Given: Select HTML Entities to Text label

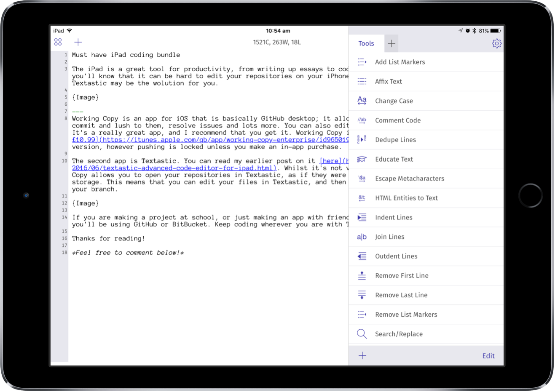Looking at the screenshot, I should pyautogui.click(x=406, y=197).
